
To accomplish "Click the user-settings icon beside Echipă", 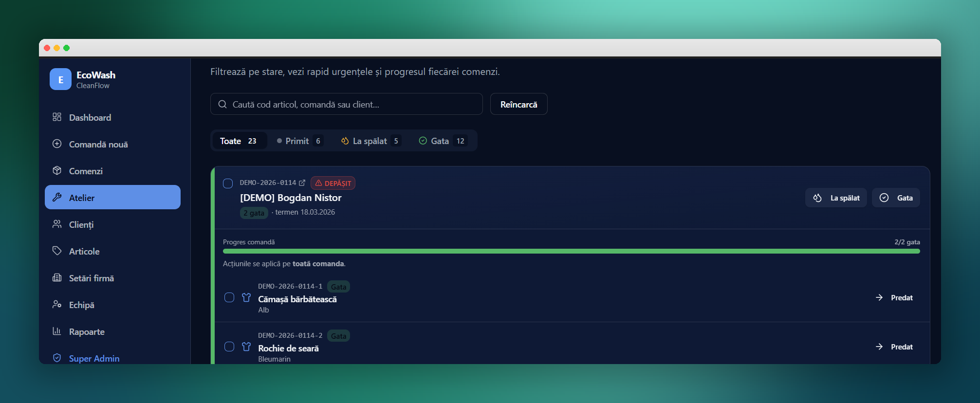I will tap(57, 304).
